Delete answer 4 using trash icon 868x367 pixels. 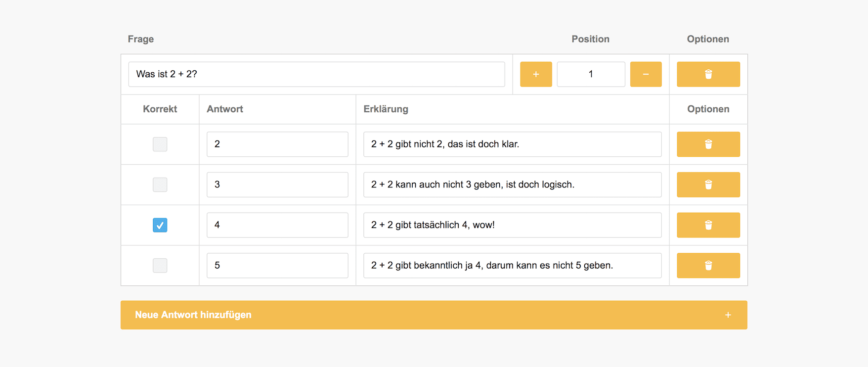click(708, 226)
